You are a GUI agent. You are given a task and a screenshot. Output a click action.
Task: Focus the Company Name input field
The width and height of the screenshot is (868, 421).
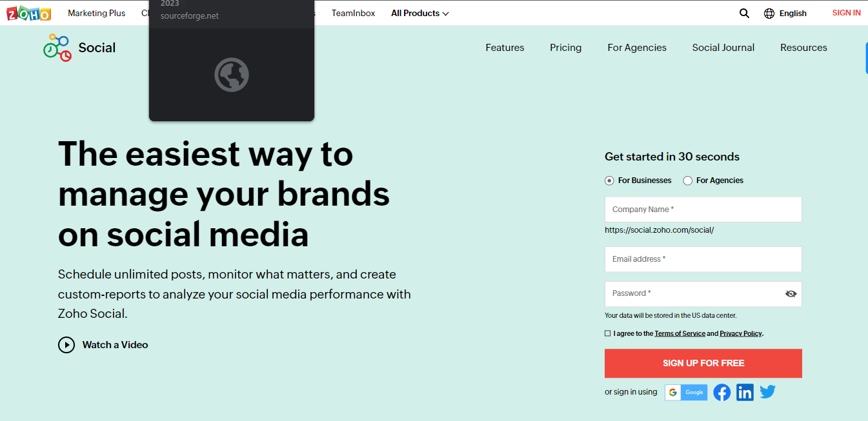703,210
